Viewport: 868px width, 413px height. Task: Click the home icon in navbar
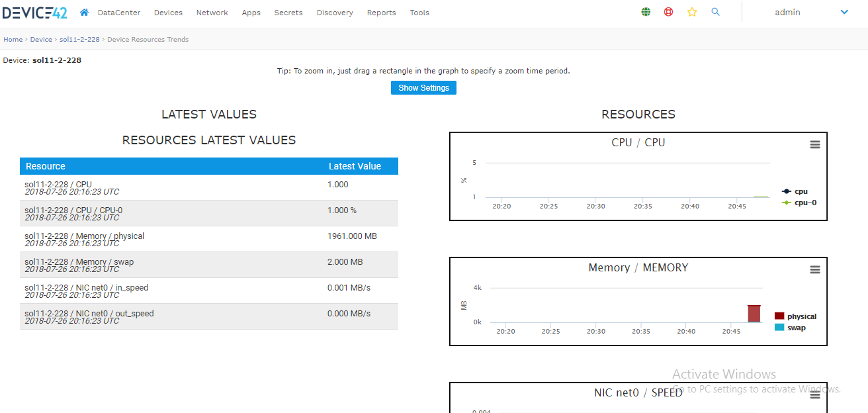pyautogui.click(x=84, y=13)
